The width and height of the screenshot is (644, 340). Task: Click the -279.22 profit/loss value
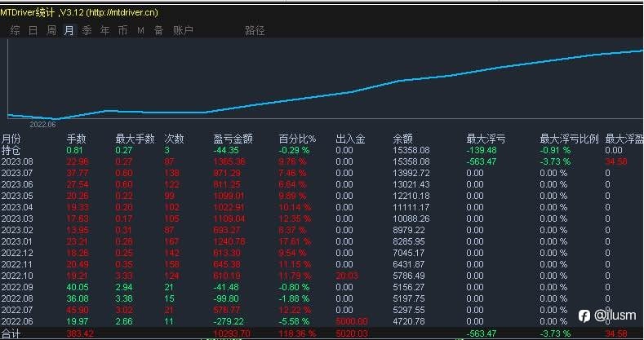pos(229,321)
